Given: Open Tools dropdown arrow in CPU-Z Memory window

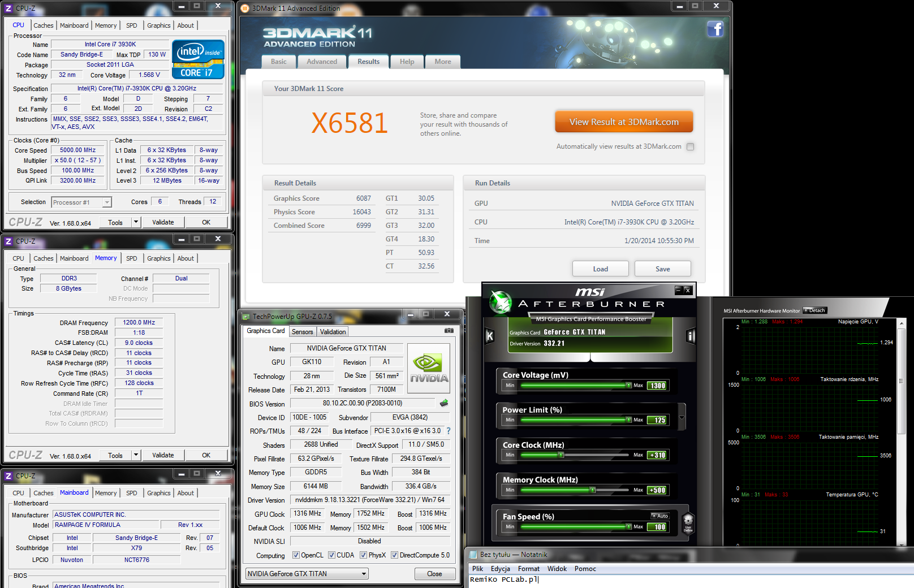Looking at the screenshot, I should (x=136, y=455).
